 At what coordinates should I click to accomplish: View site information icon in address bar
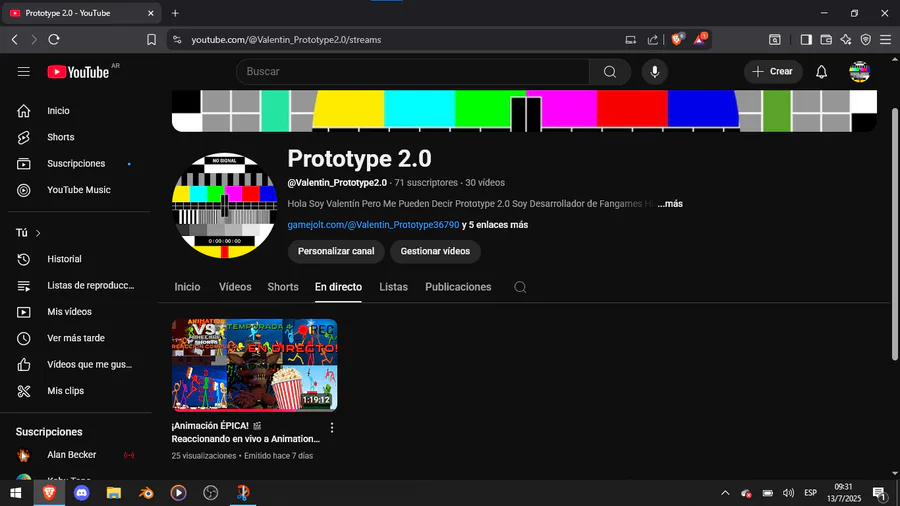point(177,40)
